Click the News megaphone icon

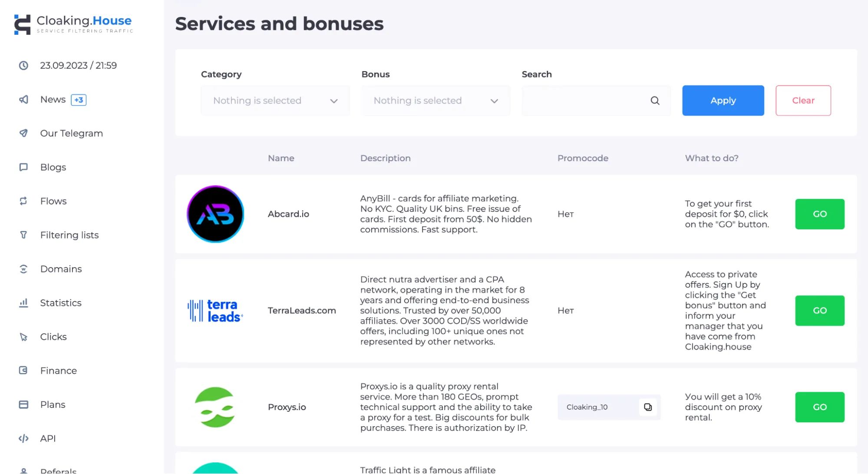[x=23, y=99]
